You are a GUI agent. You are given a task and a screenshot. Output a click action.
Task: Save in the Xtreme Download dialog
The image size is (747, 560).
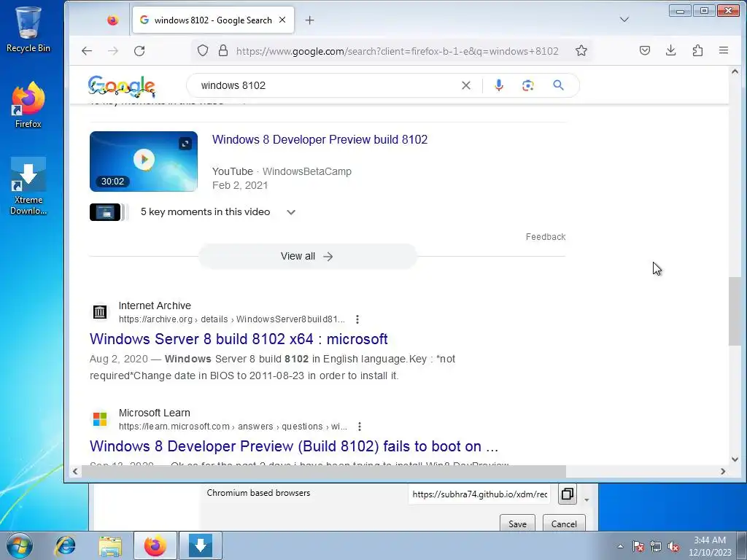(517, 524)
